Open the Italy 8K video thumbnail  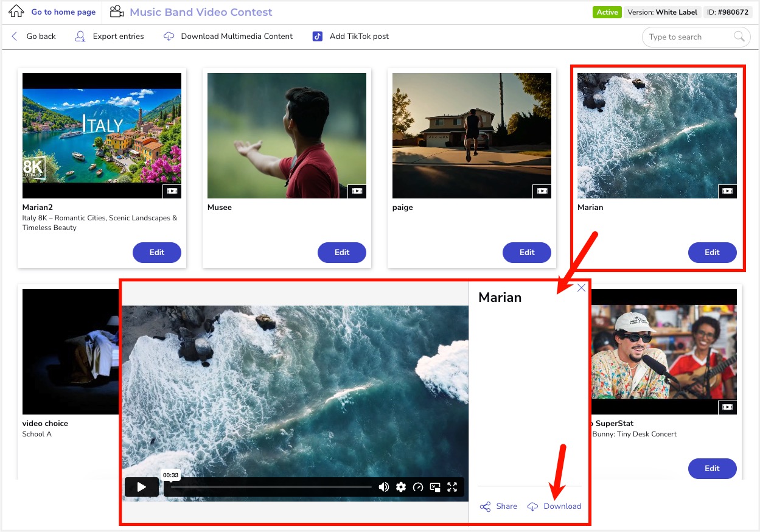click(x=102, y=135)
